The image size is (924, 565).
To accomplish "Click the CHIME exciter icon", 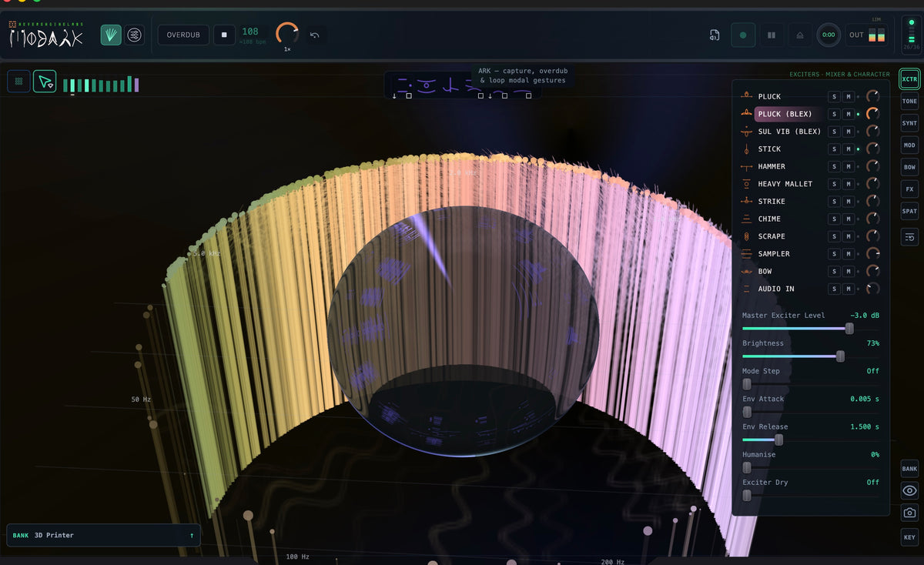I will (x=746, y=219).
